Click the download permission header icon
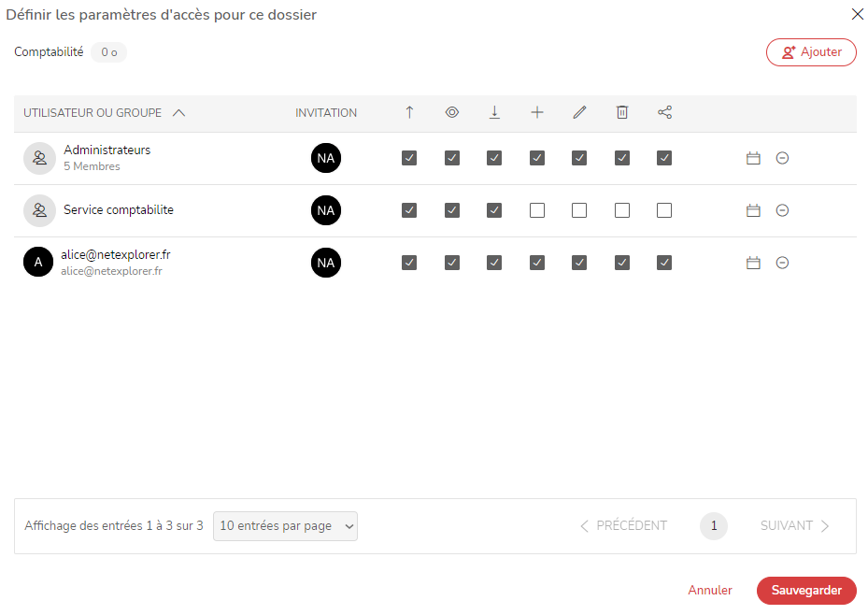868x615 pixels. click(494, 112)
